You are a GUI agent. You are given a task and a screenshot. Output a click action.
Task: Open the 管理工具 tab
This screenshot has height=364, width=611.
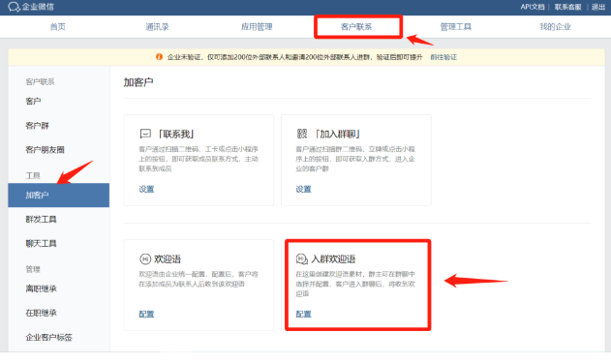click(x=455, y=27)
